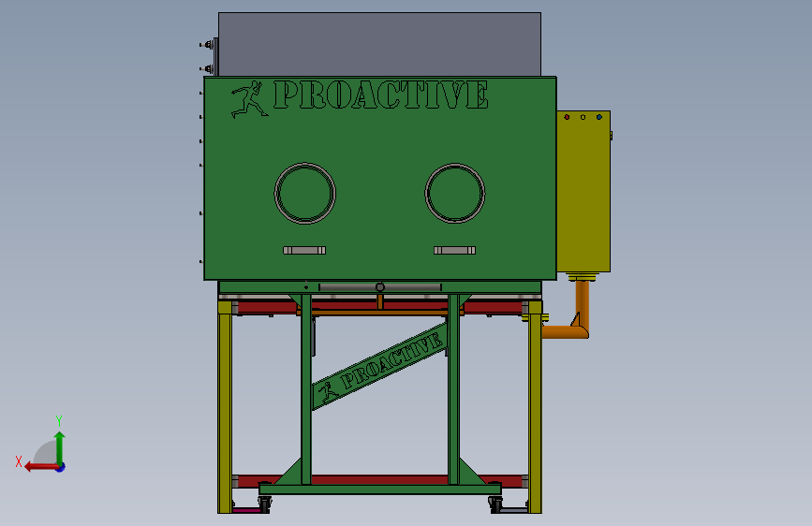This screenshot has height=526, width=812.
Task: Select the red indicator light on the yellow box
Action: tap(567, 118)
